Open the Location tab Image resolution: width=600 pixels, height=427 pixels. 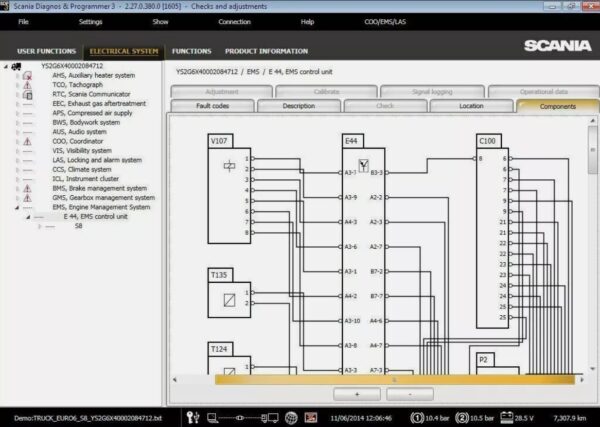(x=471, y=105)
